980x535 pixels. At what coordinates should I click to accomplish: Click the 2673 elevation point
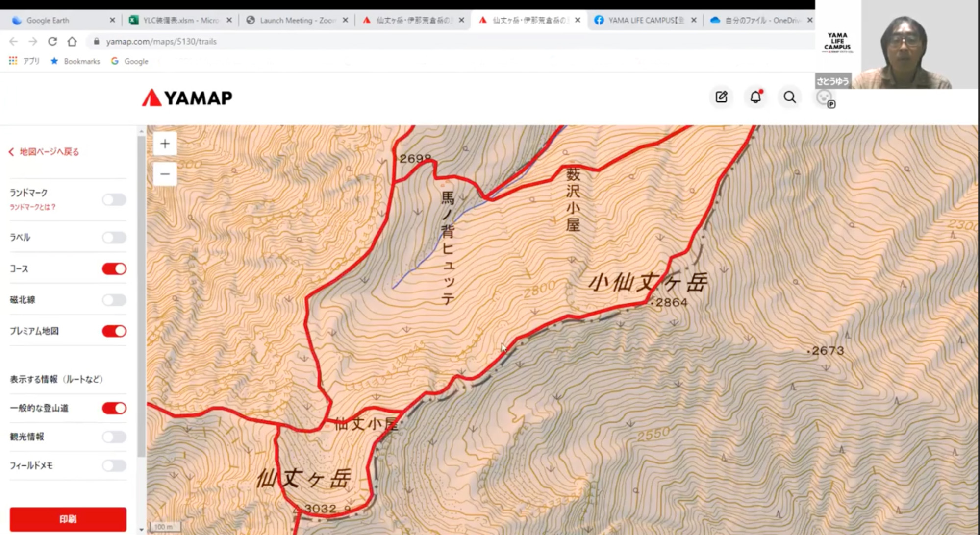pos(826,351)
